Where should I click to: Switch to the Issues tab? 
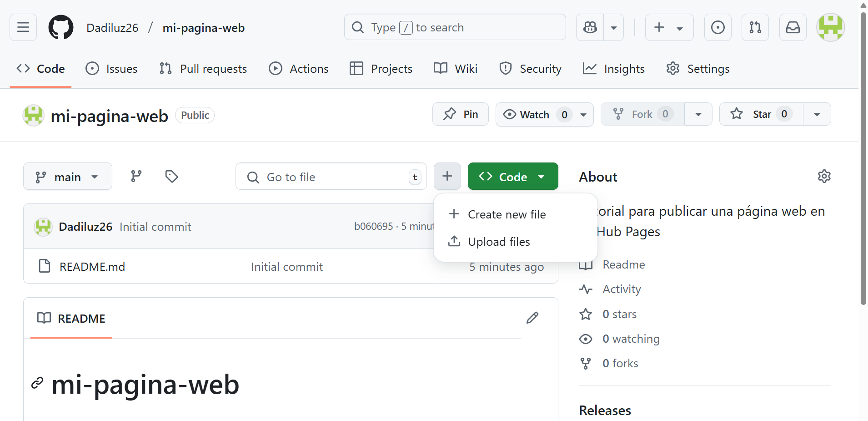pos(111,69)
